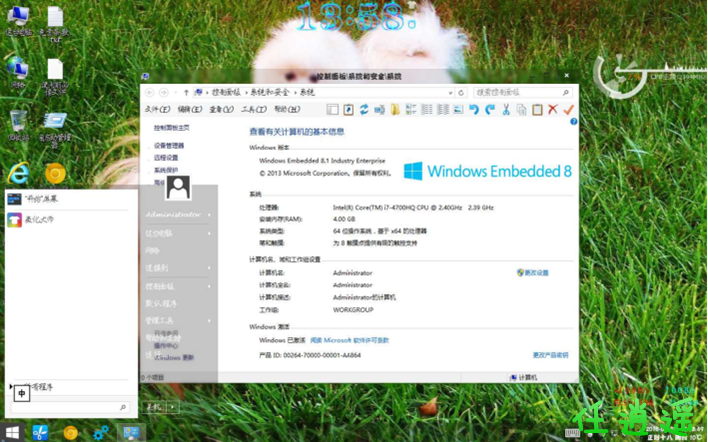Image resolution: width=708 pixels, height=442 pixels.
Task: Click the details list view toolbar icon
Action: pyautogui.click(x=427, y=109)
